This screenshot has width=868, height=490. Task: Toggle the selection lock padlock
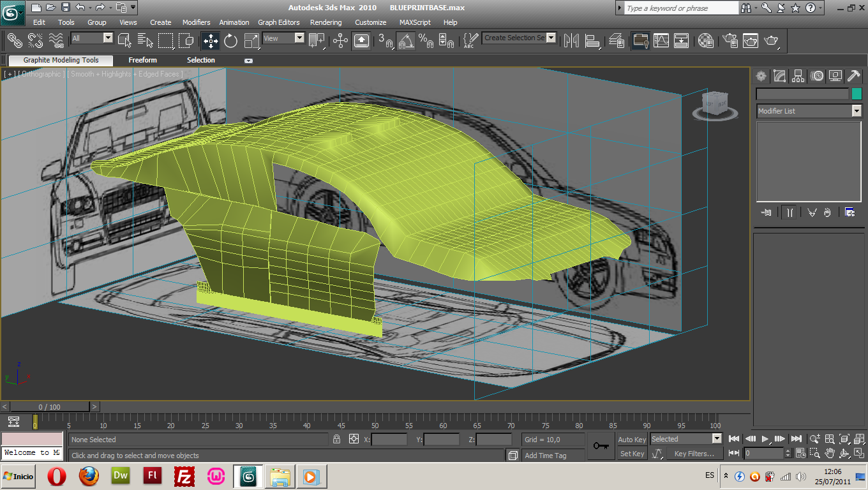click(x=336, y=439)
